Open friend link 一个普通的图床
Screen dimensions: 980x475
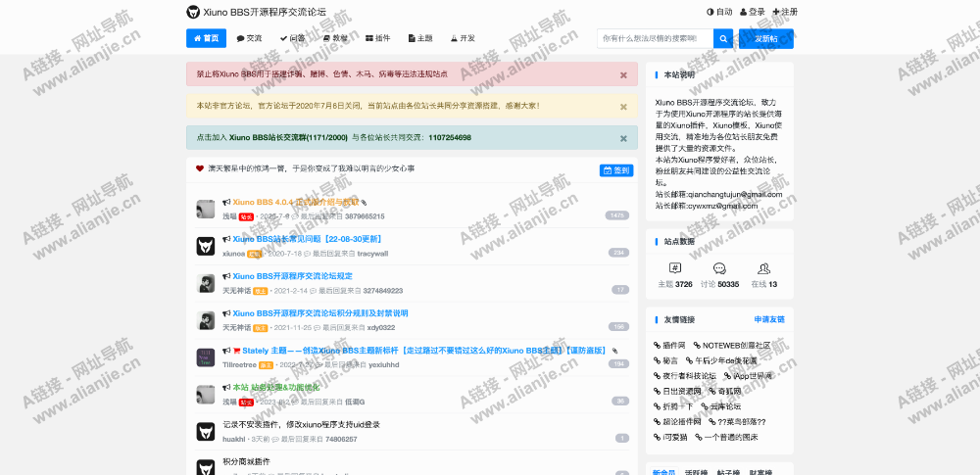coord(727,438)
